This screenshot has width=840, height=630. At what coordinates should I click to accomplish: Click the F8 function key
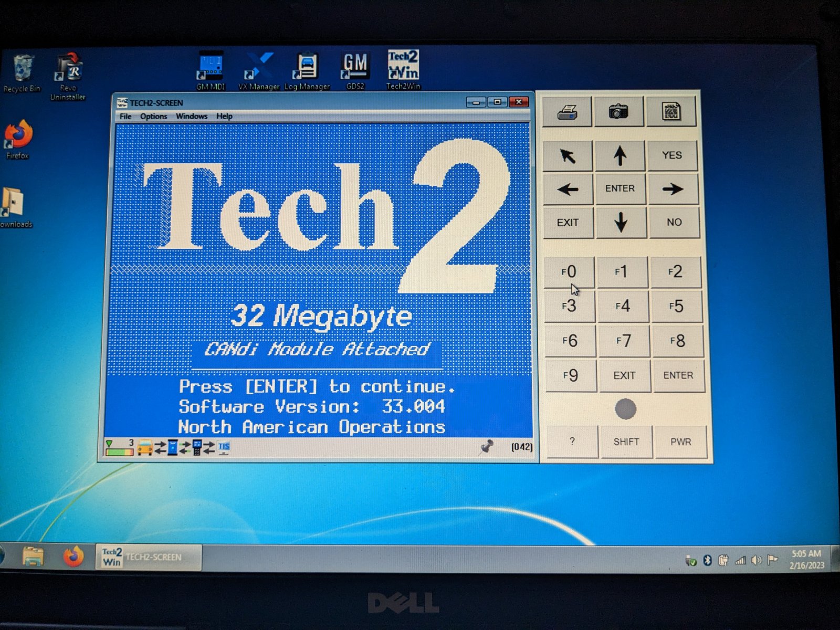point(678,341)
